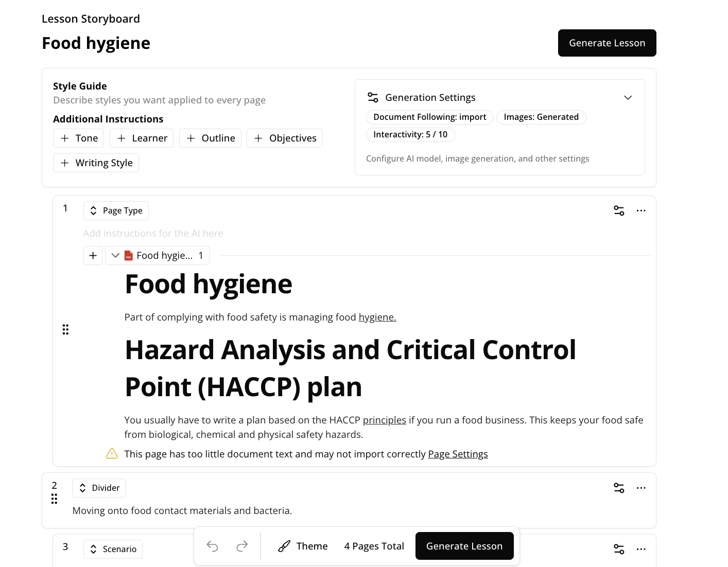Open page 2 settings sliders icon
The image size is (728, 567).
(619, 488)
